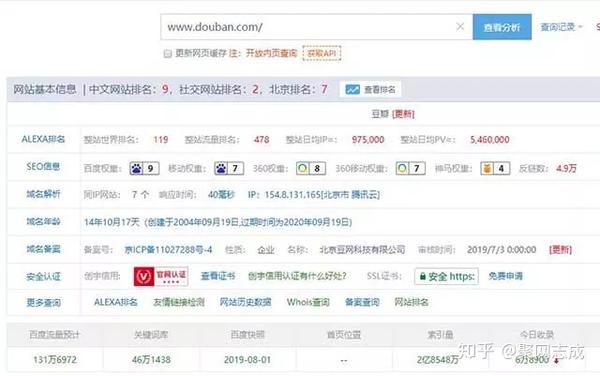The width and height of the screenshot is (600, 376).
Task: Click the 安全 https lock badge
Action: tap(446, 276)
